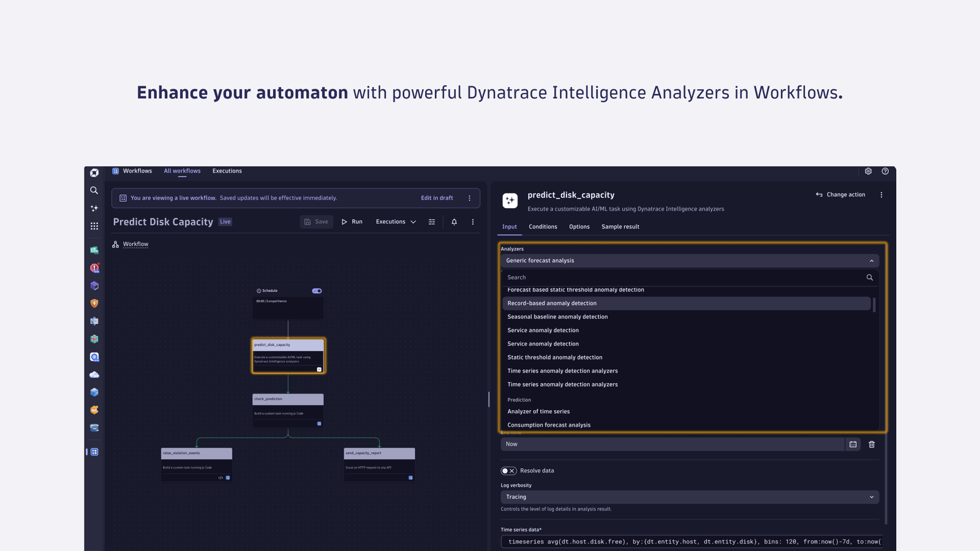Open kebab menu next to Change action

[881, 195]
